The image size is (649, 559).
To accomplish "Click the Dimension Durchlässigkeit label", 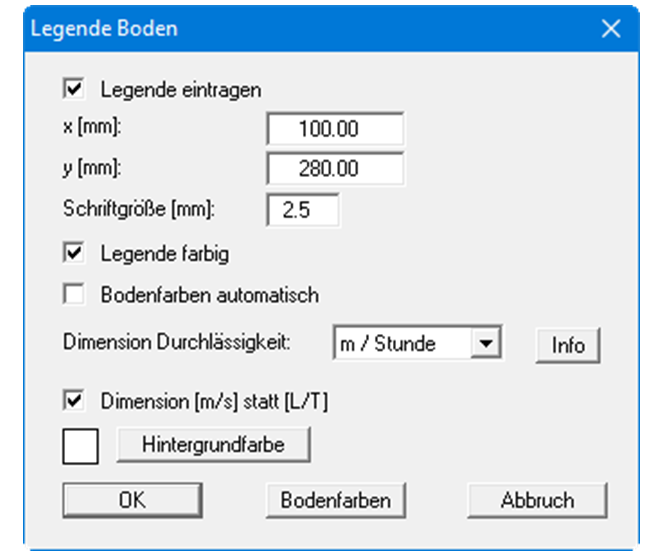I will coord(176,344).
